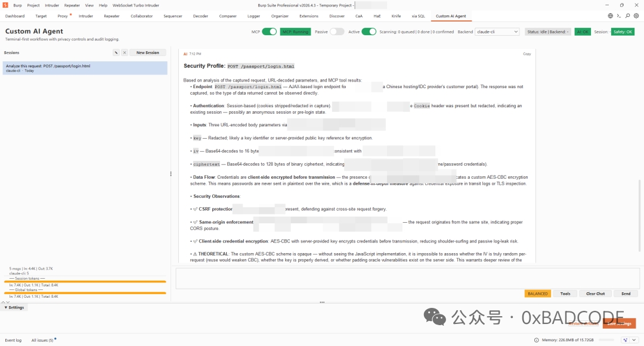The width and height of the screenshot is (644, 346).
Task: Switch to the Discover tab
Action: click(337, 16)
